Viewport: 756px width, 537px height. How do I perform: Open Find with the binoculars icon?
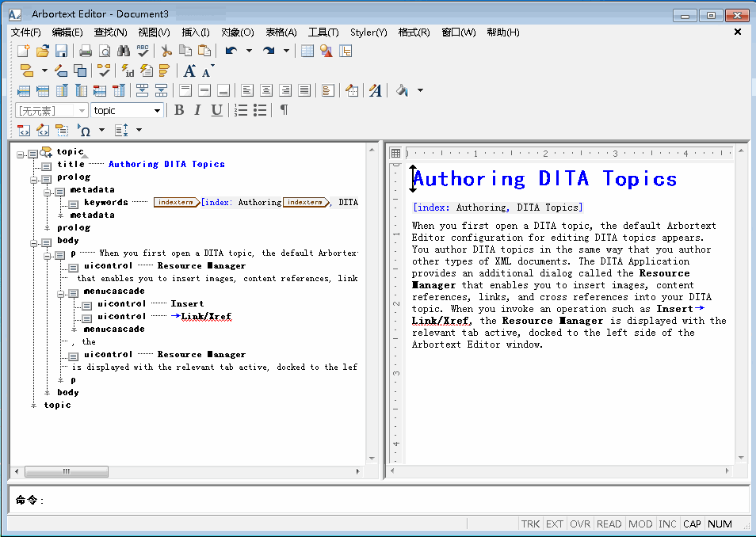click(x=124, y=51)
